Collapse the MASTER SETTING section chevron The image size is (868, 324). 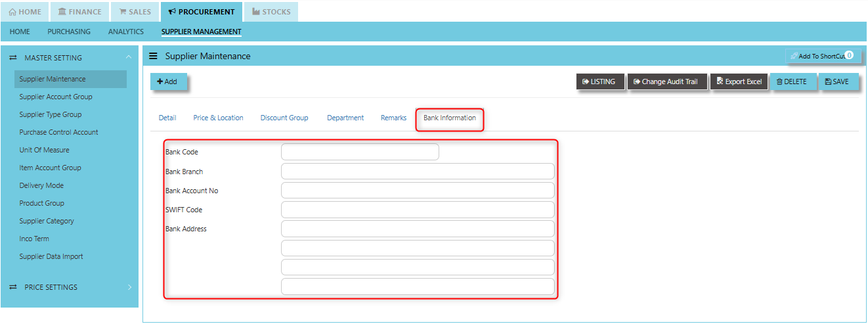coord(129,58)
